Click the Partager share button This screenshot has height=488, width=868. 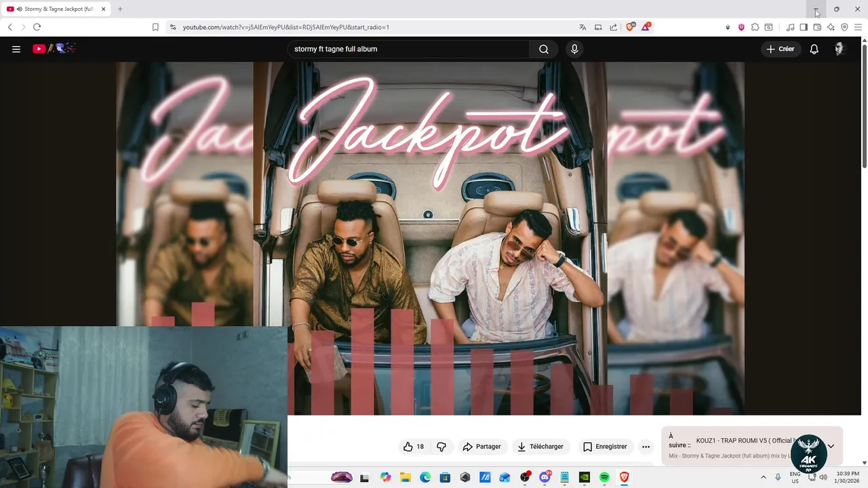481,447
